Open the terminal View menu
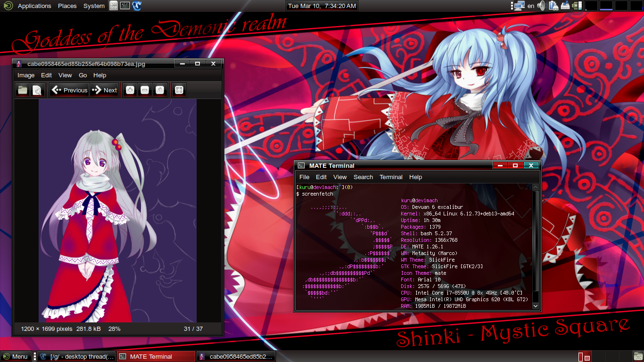 (340, 177)
